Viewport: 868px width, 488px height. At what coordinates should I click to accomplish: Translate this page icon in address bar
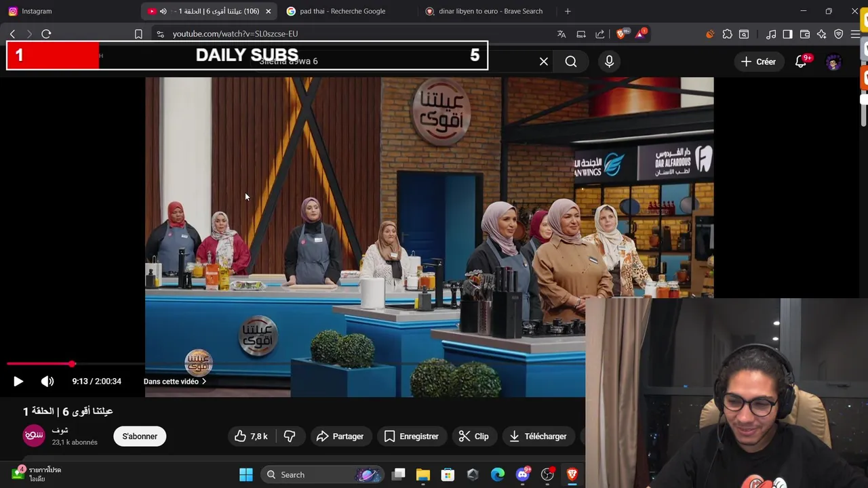click(561, 34)
